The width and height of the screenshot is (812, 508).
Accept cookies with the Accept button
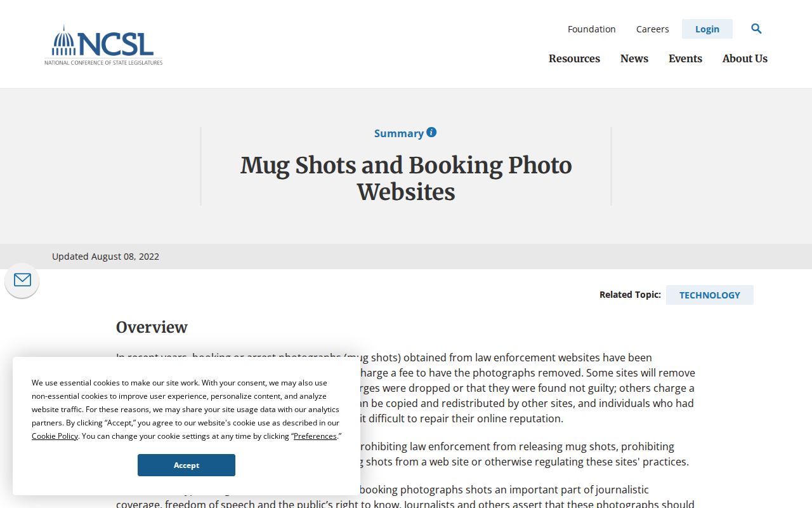(187, 465)
